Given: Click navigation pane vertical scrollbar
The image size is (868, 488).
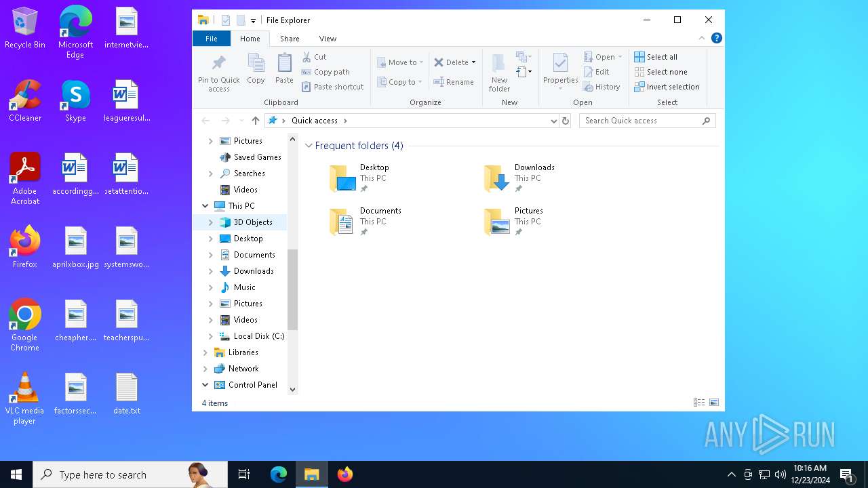Looking at the screenshot, I should (293, 289).
